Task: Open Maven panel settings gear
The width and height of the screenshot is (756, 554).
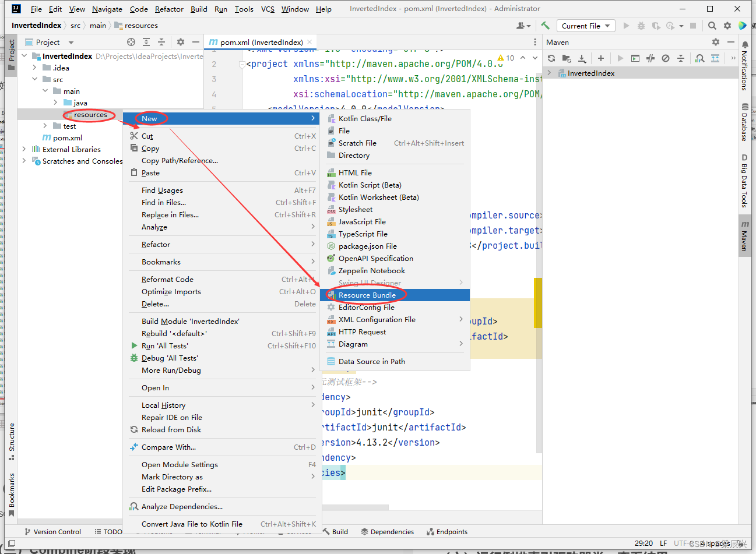Action: (716, 42)
